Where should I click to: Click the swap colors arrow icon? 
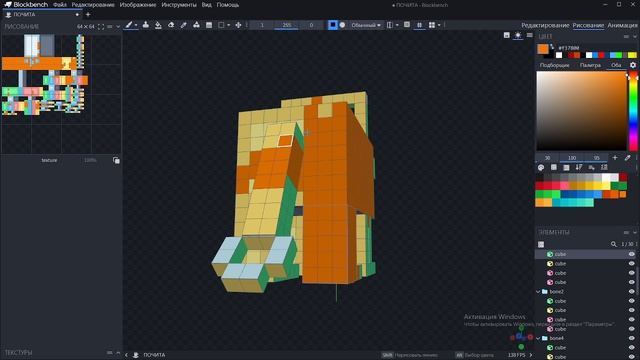click(552, 46)
